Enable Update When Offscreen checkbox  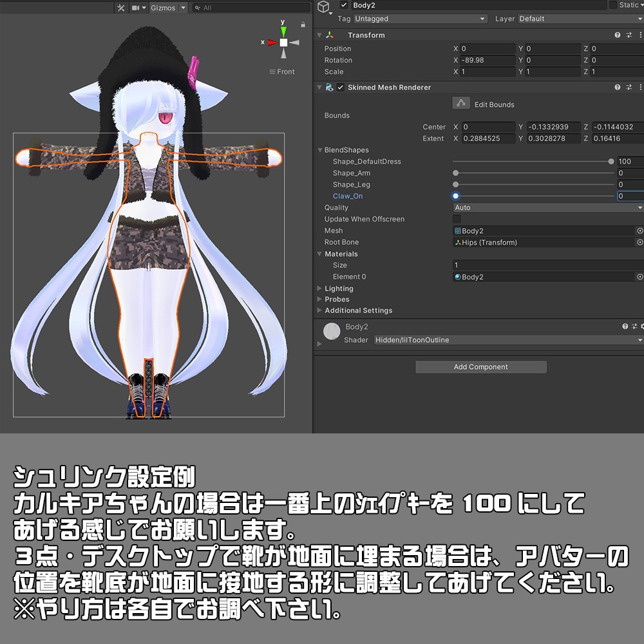[x=457, y=219]
